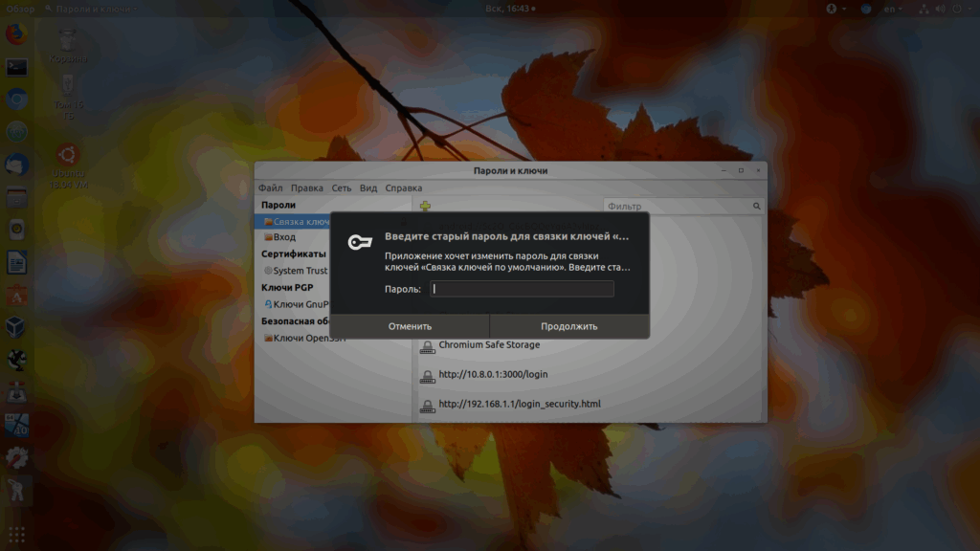This screenshot has height=551, width=980.
Task: Click the magnifier icon in filter box
Action: tap(756, 207)
